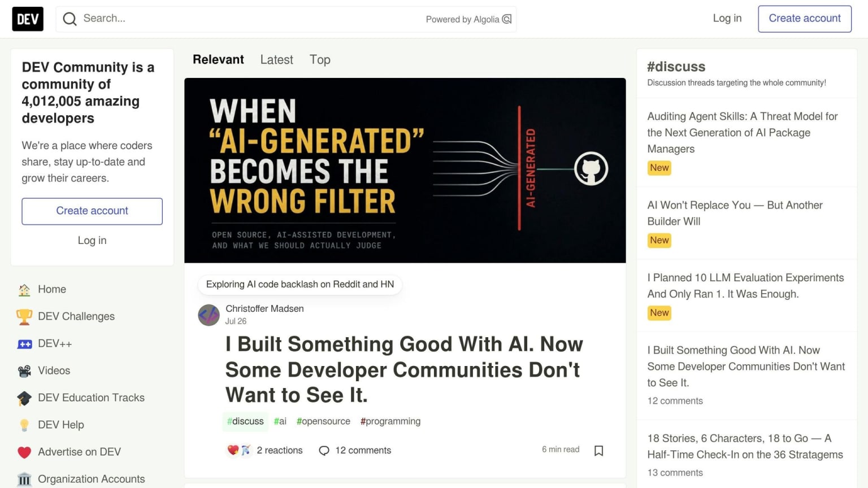
Task: Switch to the Top feed tab
Action: pyautogui.click(x=320, y=60)
